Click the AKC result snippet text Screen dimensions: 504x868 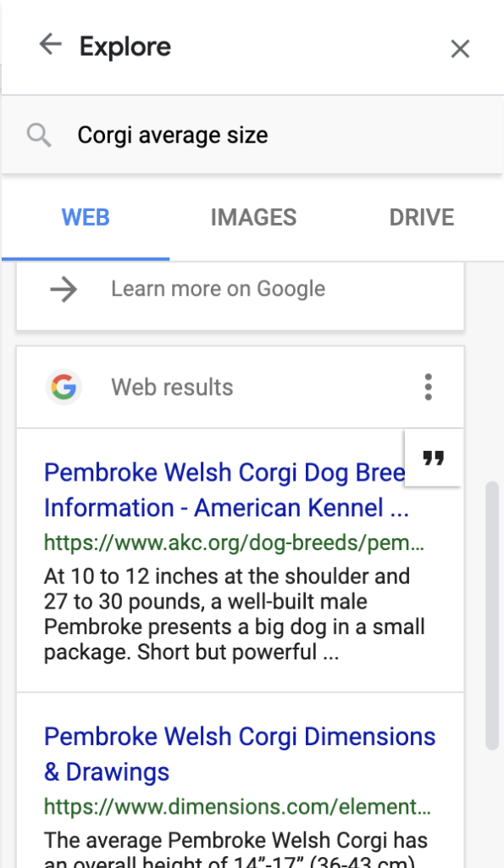(x=235, y=615)
